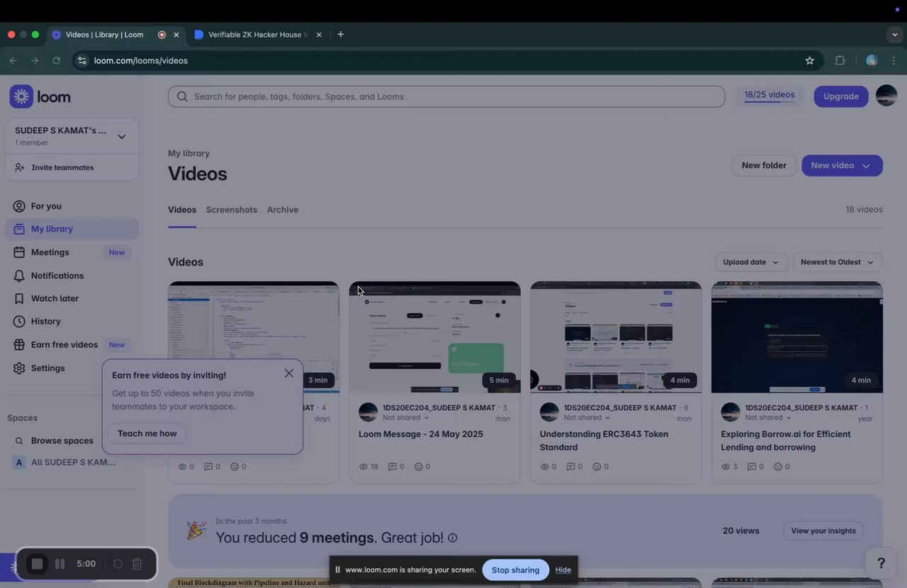Click the New folder button
This screenshot has height=588, width=907.
(x=764, y=166)
